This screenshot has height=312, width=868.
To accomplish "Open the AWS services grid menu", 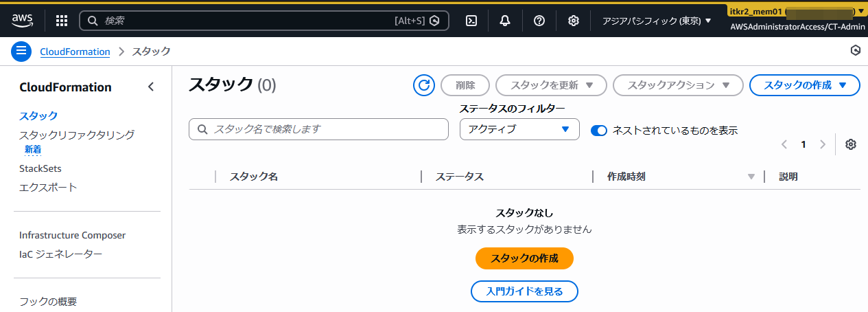I will pyautogui.click(x=62, y=21).
